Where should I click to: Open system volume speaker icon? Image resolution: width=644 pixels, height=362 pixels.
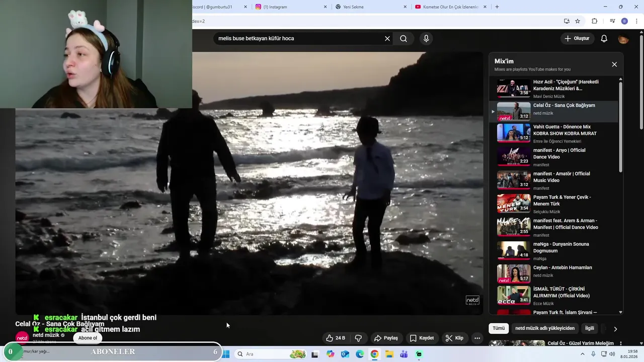(x=612, y=354)
